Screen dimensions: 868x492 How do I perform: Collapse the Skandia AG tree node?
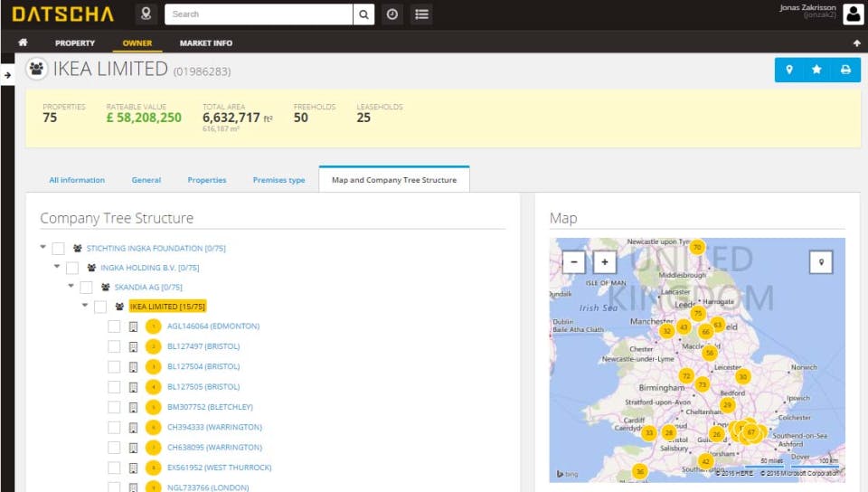point(71,287)
